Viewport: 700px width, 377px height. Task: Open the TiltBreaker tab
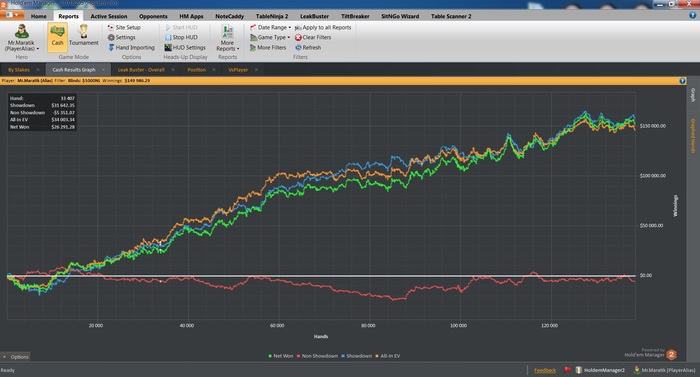tap(355, 16)
